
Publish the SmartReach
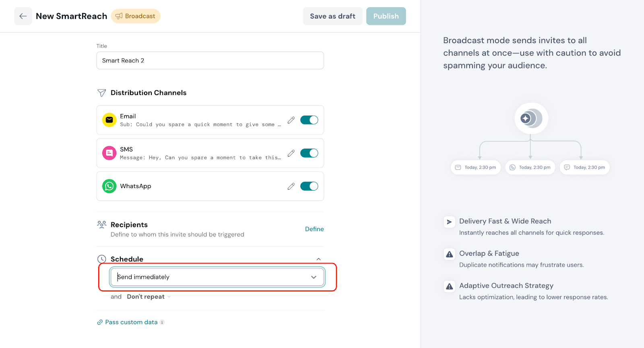click(386, 16)
